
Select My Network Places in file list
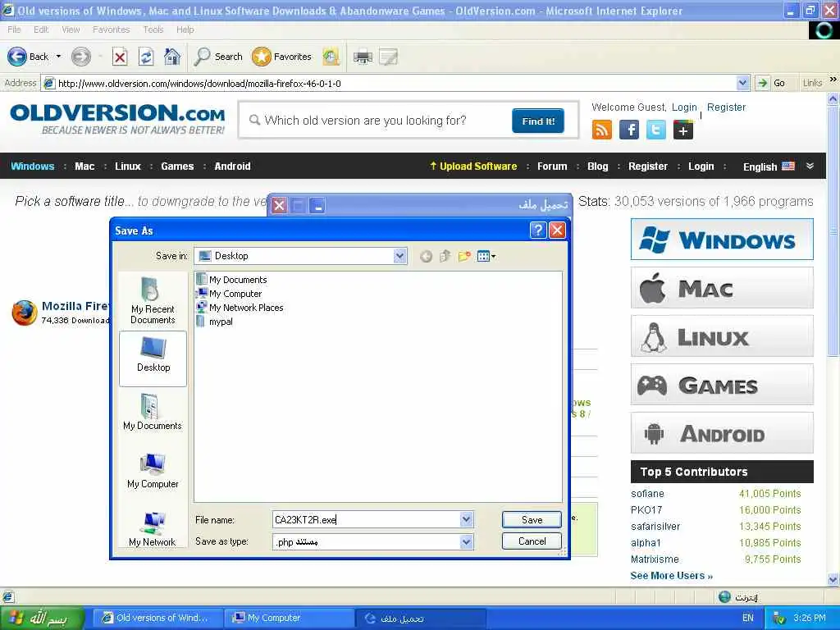click(240, 308)
